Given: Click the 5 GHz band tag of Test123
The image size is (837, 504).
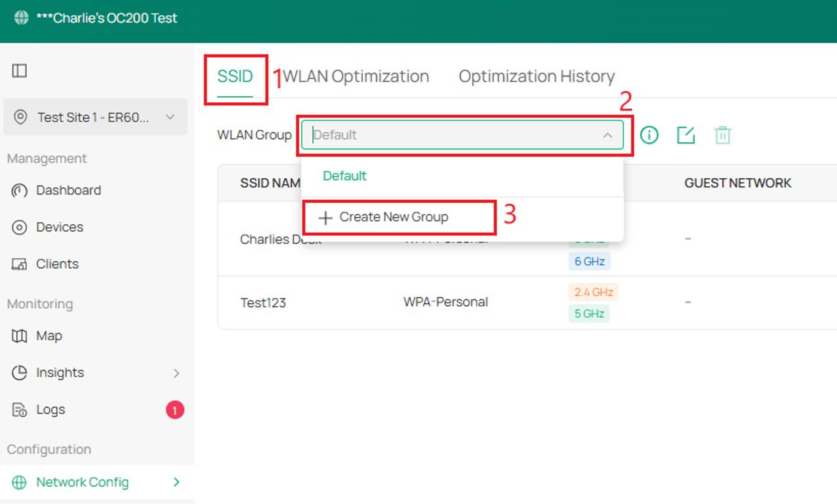Looking at the screenshot, I should click(x=589, y=314).
